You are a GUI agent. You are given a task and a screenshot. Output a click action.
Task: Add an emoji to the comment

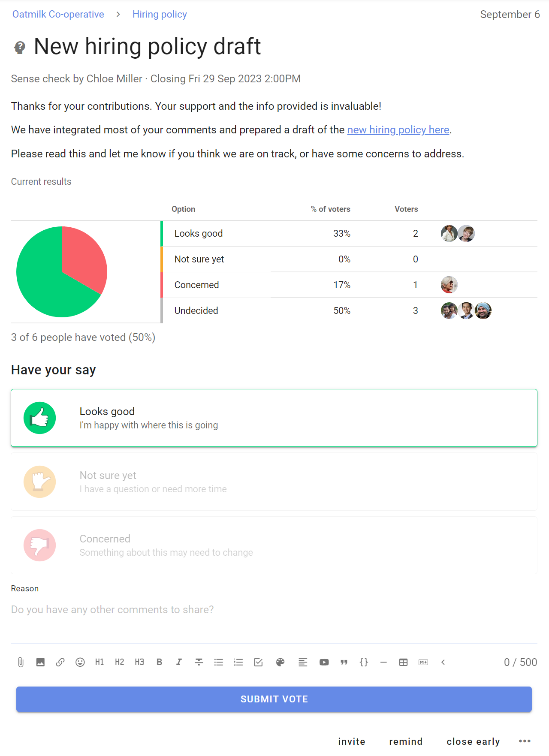(80, 662)
